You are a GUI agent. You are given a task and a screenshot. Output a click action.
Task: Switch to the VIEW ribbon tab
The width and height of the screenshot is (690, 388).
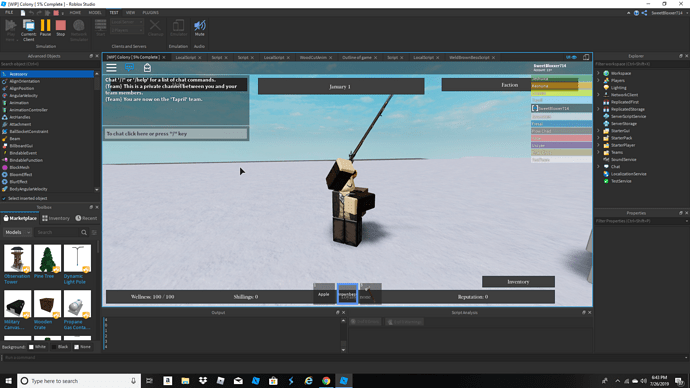pyautogui.click(x=130, y=13)
